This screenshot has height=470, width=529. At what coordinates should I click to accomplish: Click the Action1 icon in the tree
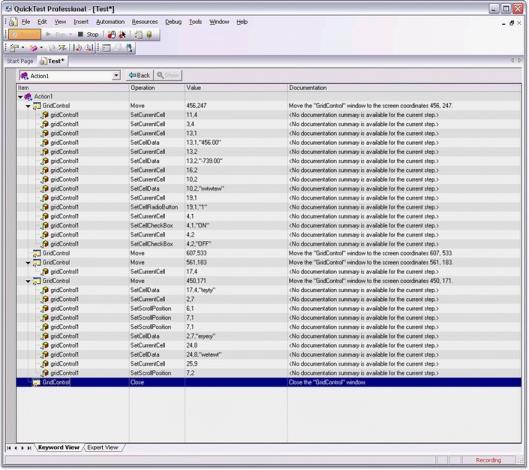[x=28, y=97]
